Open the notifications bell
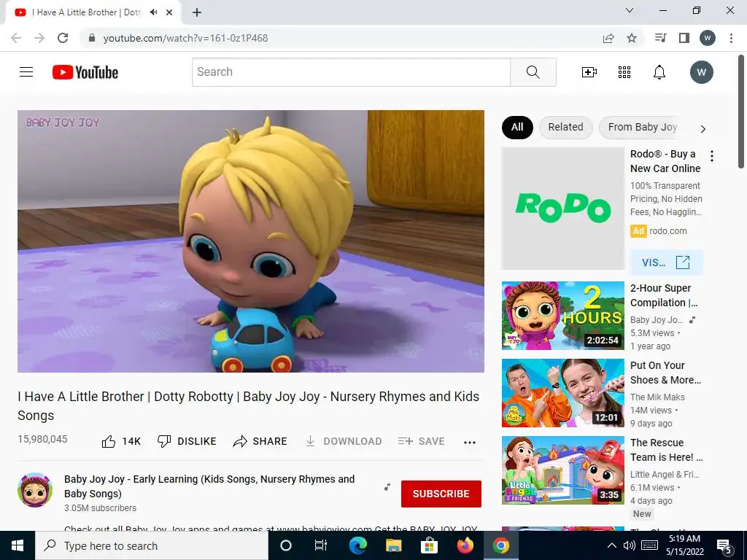The height and width of the screenshot is (560, 747). coord(659,72)
